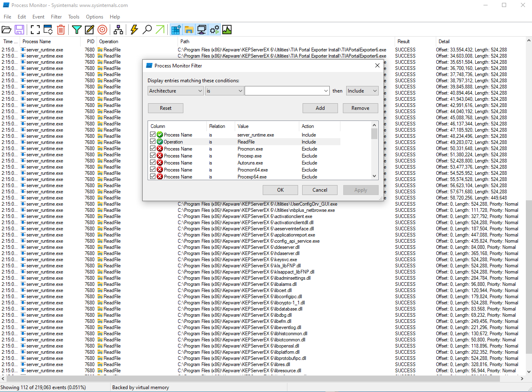This screenshot has height=392, width=532.
Task: Open the 'is' relation dropdown
Action: pos(224,91)
